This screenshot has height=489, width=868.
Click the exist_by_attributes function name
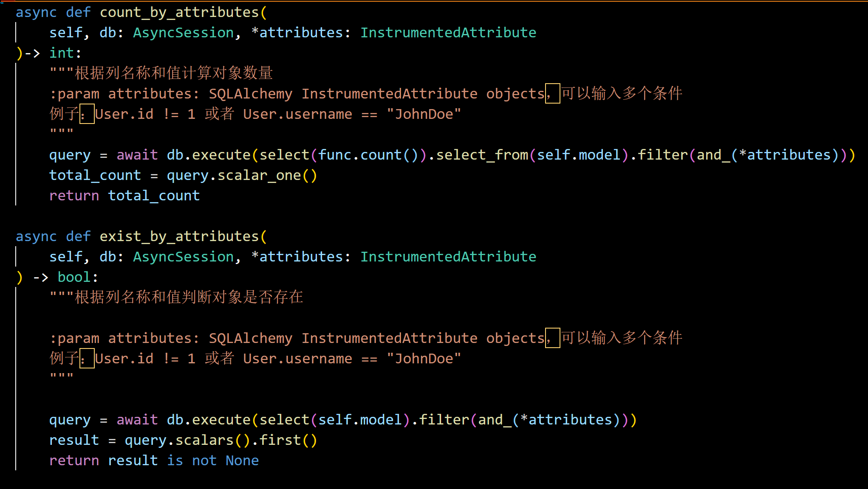[x=179, y=236]
